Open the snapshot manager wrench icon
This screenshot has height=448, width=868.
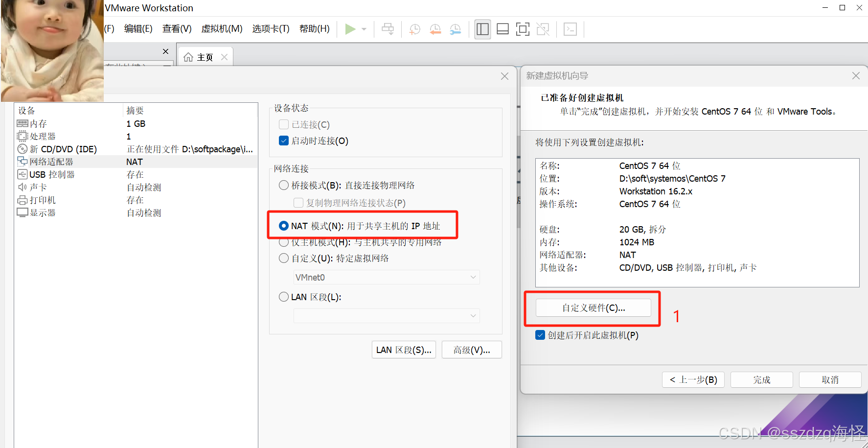(455, 29)
